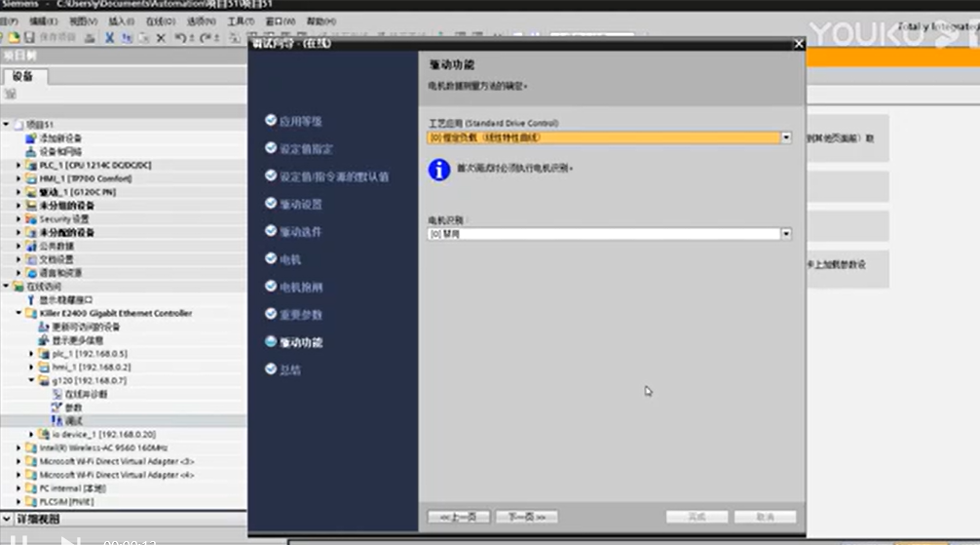Viewport: 980px width, 545px height.
Task: Click the 显示/隐藏接口 interface icon
Action: pyautogui.click(x=30, y=299)
